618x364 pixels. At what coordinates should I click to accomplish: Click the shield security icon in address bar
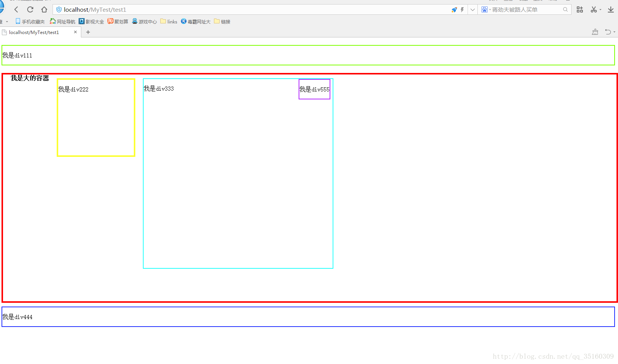[59, 9]
